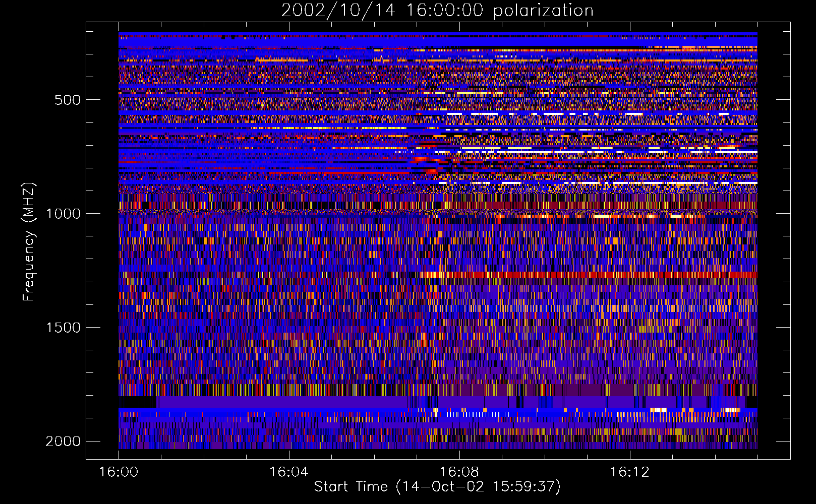
Task: Click the 1500 frequency tick label
Action: coord(63,328)
